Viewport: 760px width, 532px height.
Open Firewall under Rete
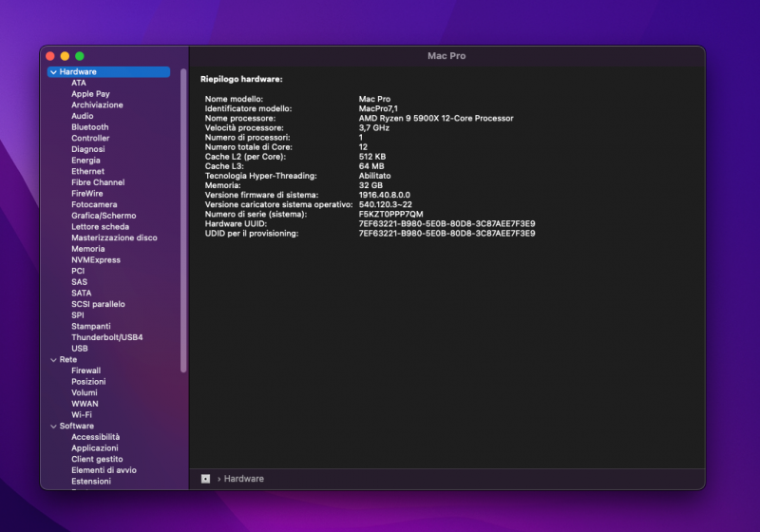click(85, 370)
